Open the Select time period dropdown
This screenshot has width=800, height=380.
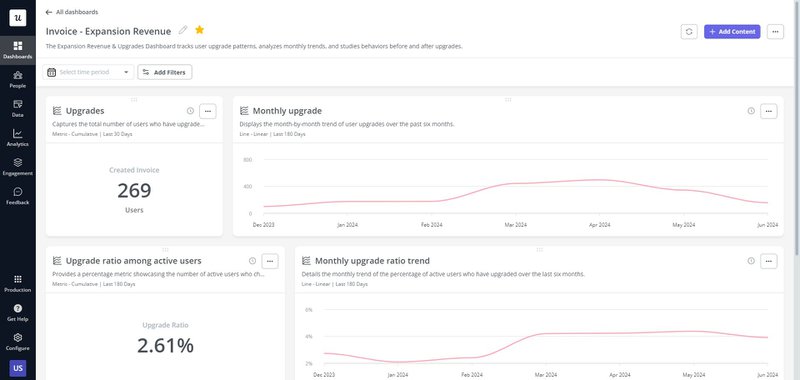coord(88,72)
